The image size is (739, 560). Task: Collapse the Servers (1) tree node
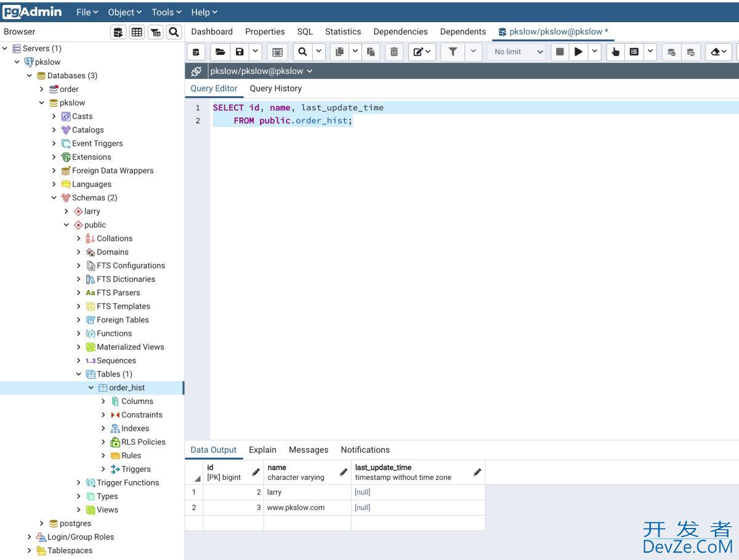pyautogui.click(x=5, y=48)
